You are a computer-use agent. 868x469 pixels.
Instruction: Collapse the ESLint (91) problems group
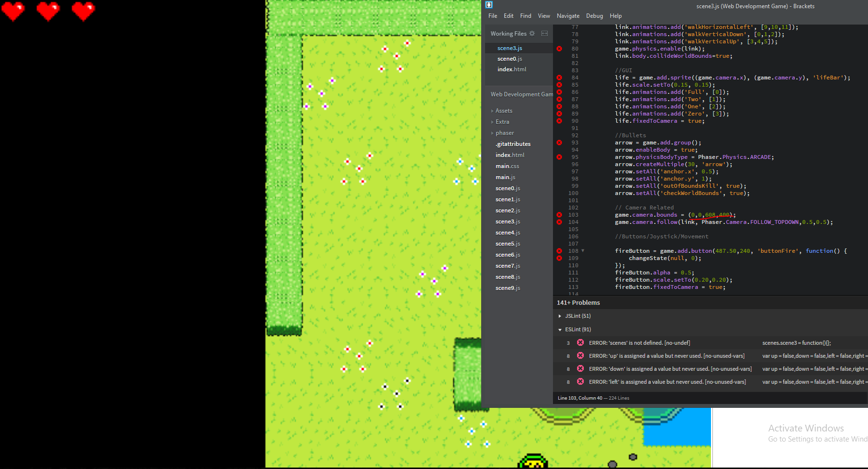tap(560, 330)
